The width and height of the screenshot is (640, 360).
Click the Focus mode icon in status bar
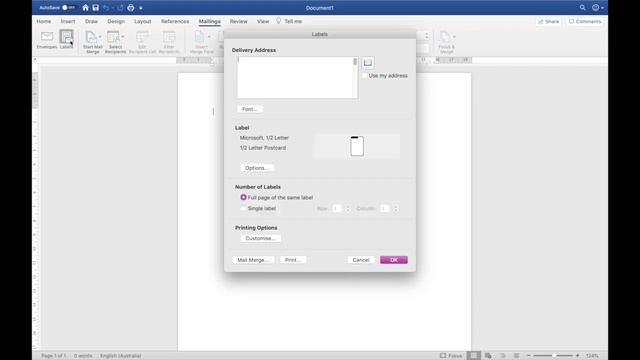(x=443, y=356)
